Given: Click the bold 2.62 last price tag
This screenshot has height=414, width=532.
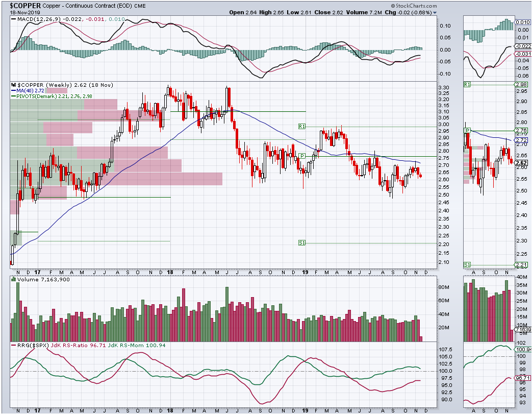Looking at the screenshot, I should coord(521,163).
